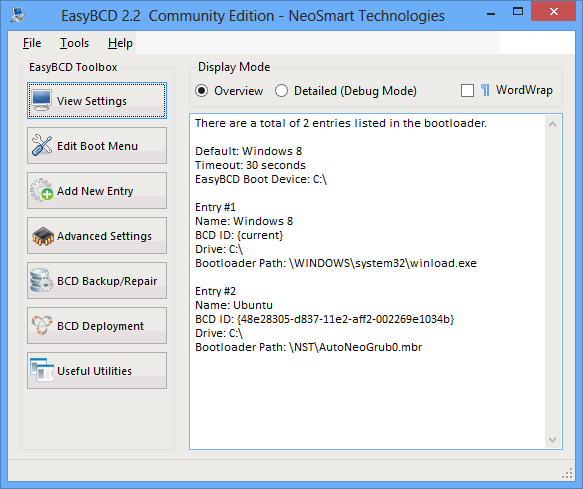The height and width of the screenshot is (489, 583).
Task: Select the Overview display mode
Action: pos(202,91)
